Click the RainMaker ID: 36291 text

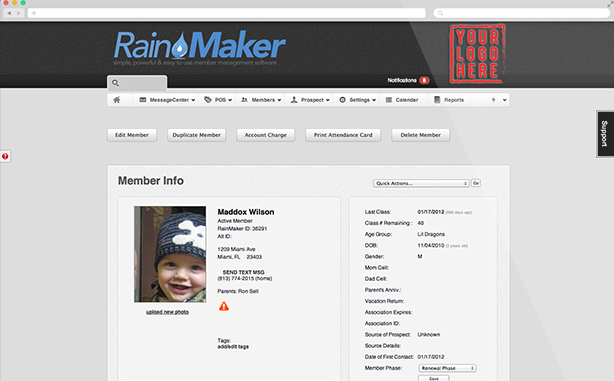coord(242,229)
